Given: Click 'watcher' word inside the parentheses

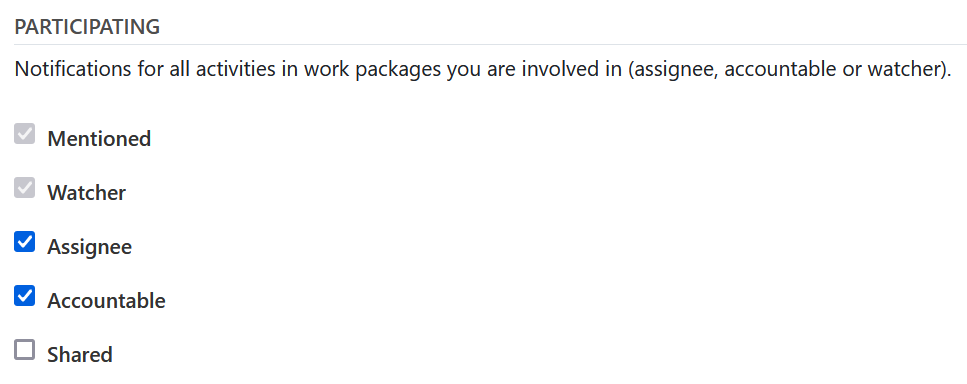Looking at the screenshot, I should [x=902, y=69].
